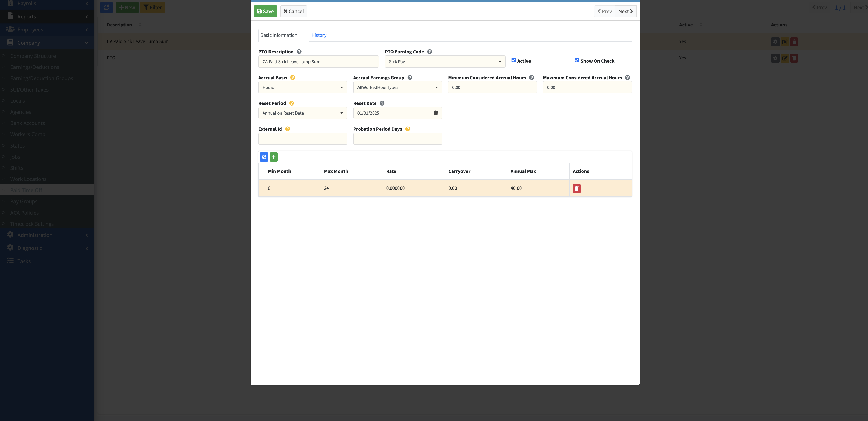Open the Reset Date calendar picker

pos(436,113)
